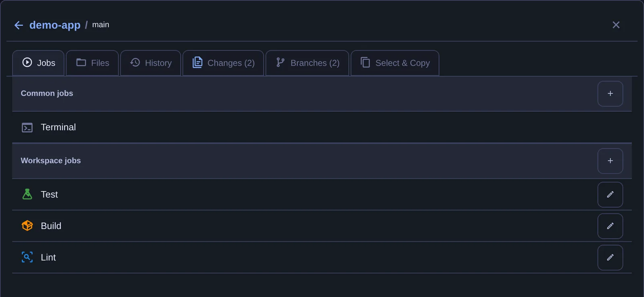The width and height of the screenshot is (644, 297).
Task: Edit the Test job
Action: pos(610,194)
